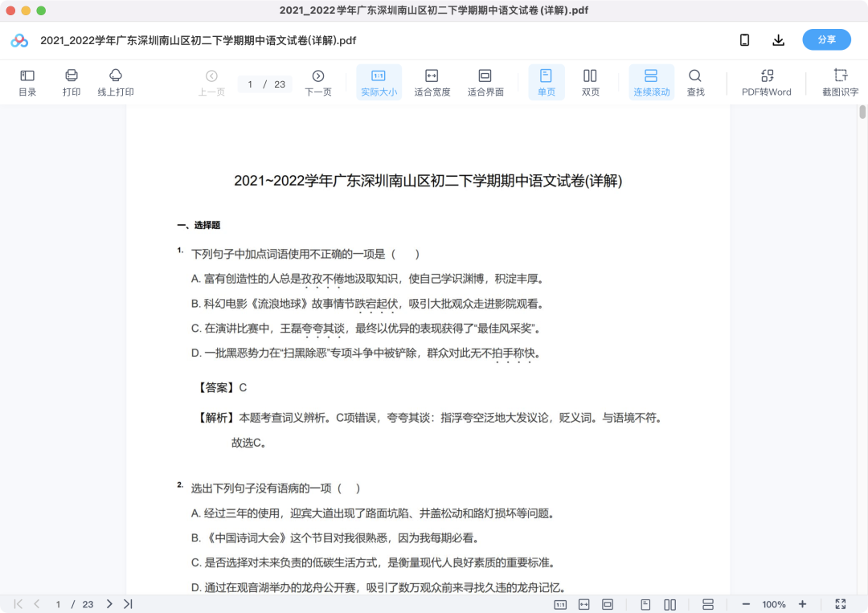Click the Baidu Netdisk logo icon
The image size is (868, 613).
tap(19, 40)
